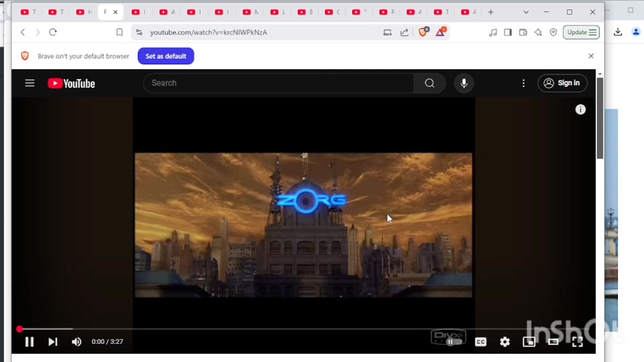Click the Sign in button
The height and width of the screenshot is (362, 644).
(562, 83)
